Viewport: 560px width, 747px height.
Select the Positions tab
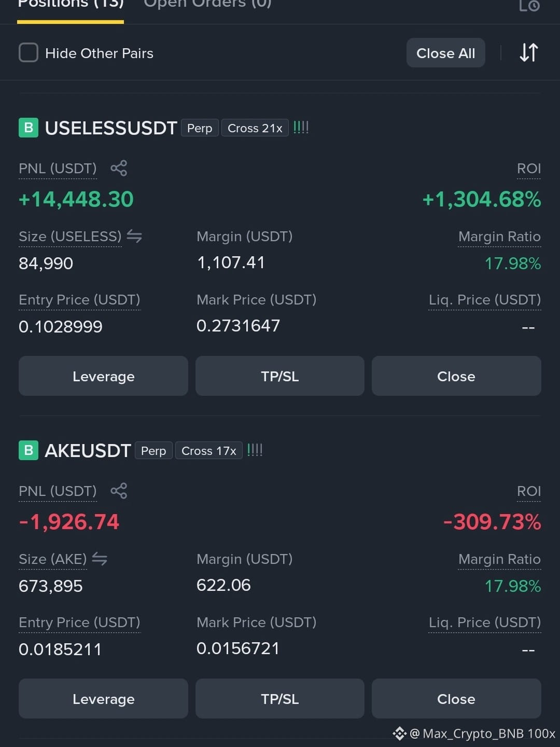pyautogui.click(x=71, y=4)
